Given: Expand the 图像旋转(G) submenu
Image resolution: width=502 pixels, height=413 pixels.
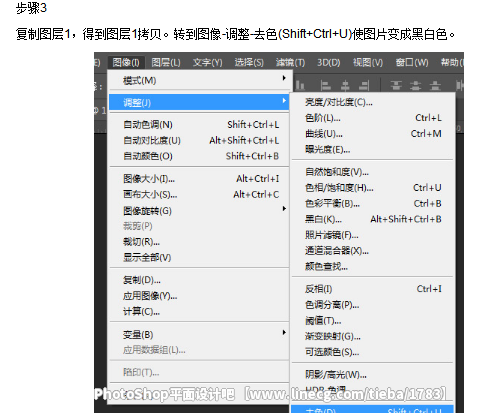Looking at the screenshot, I should click(x=199, y=211).
